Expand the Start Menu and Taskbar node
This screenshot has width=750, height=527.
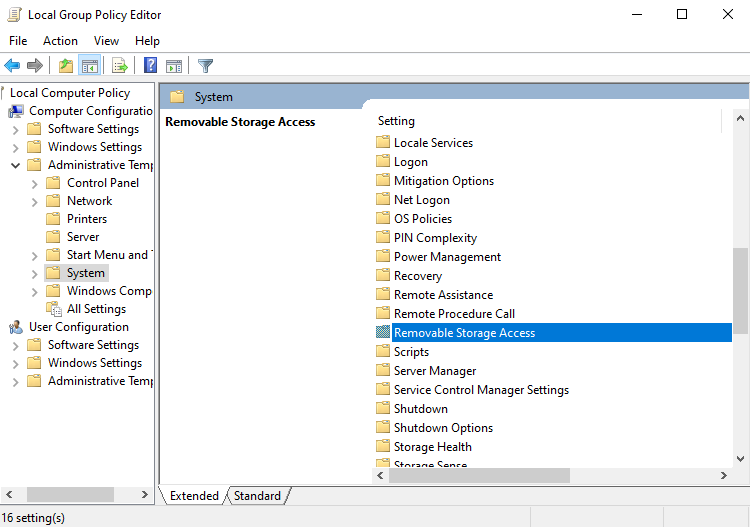click(34, 256)
